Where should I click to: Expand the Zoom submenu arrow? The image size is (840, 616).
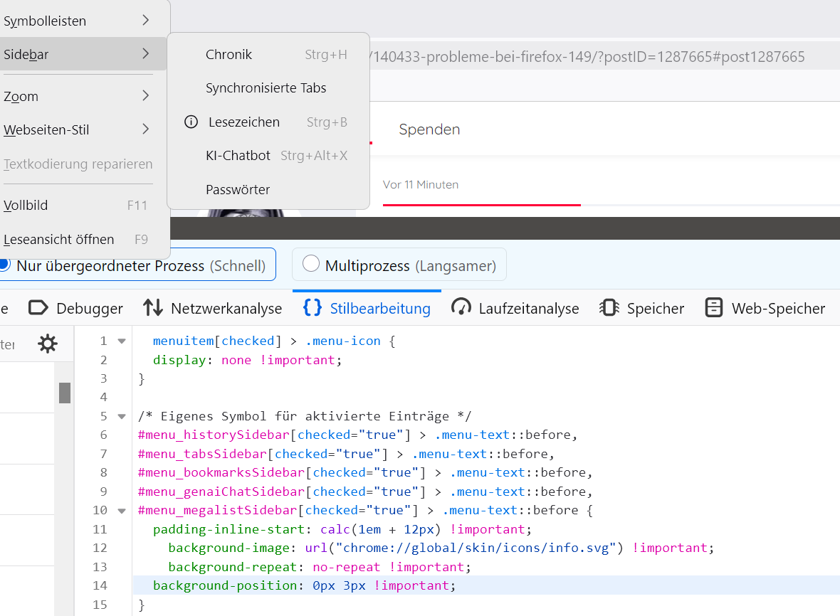pos(146,96)
